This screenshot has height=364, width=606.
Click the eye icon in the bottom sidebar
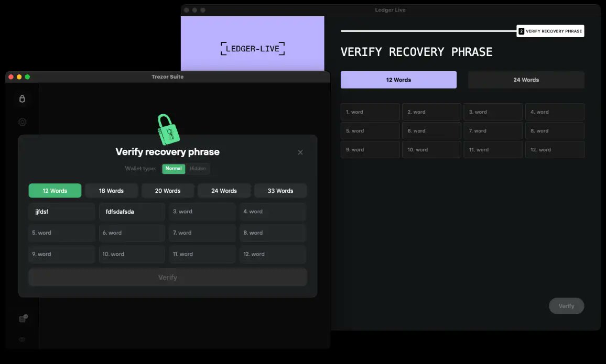click(x=22, y=339)
